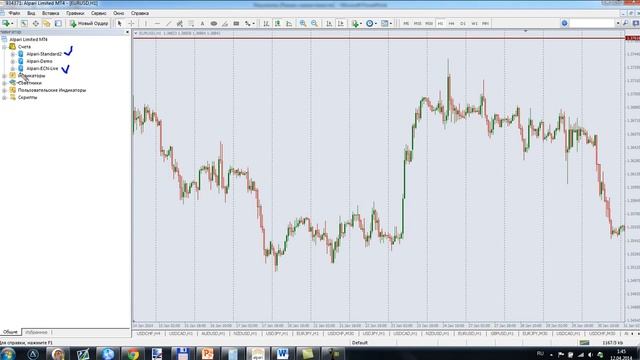Select the Rectangle drawing tool
The width and height of the screenshot is (640, 360).
click(236, 24)
